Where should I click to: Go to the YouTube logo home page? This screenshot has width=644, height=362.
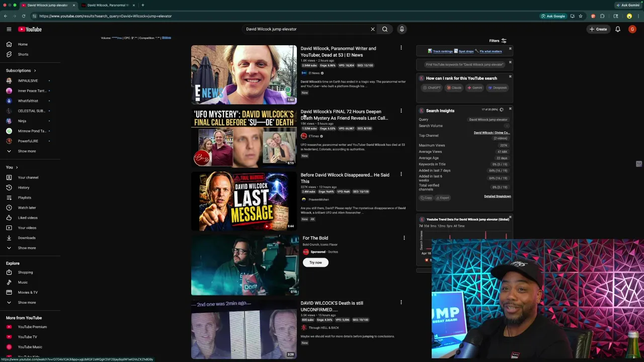[x=30, y=29]
